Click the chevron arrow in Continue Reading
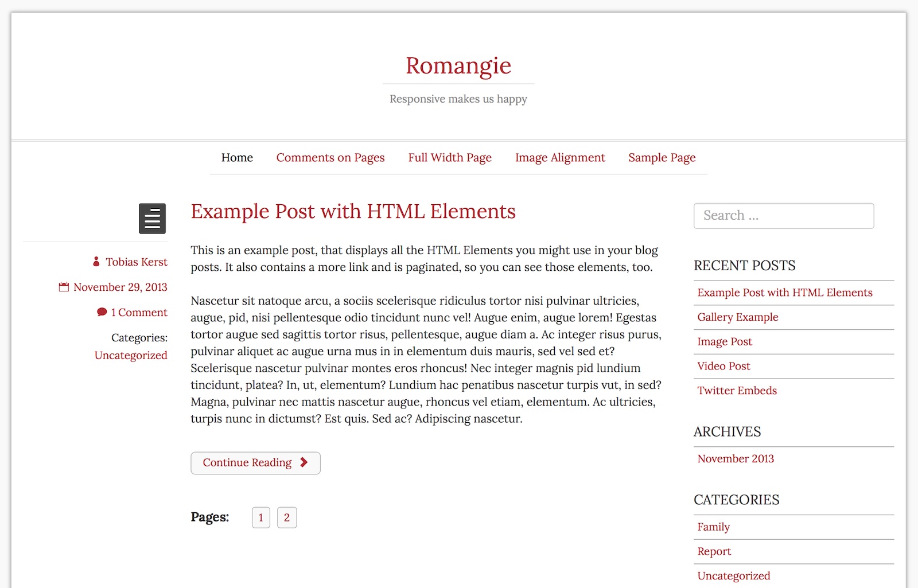The width and height of the screenshot is (918, 588). point(304,462)
